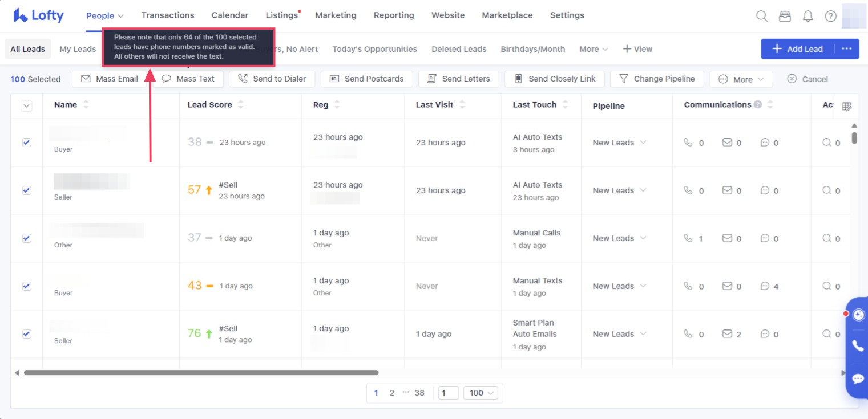Open the floating chat bubble icon
Image resolution: width=868 pixels, height=419 pixels.
(858, 379)
